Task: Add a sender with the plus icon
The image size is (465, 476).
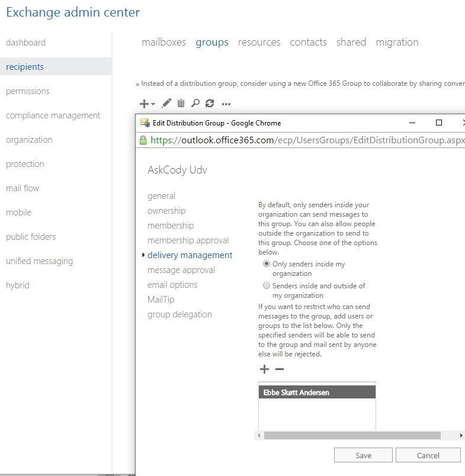Action: pyautogui.click(x=264, y=369)
